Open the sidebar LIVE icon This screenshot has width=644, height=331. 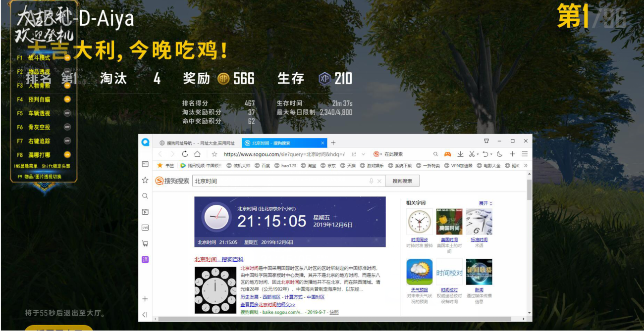click(x=145, y=228)
